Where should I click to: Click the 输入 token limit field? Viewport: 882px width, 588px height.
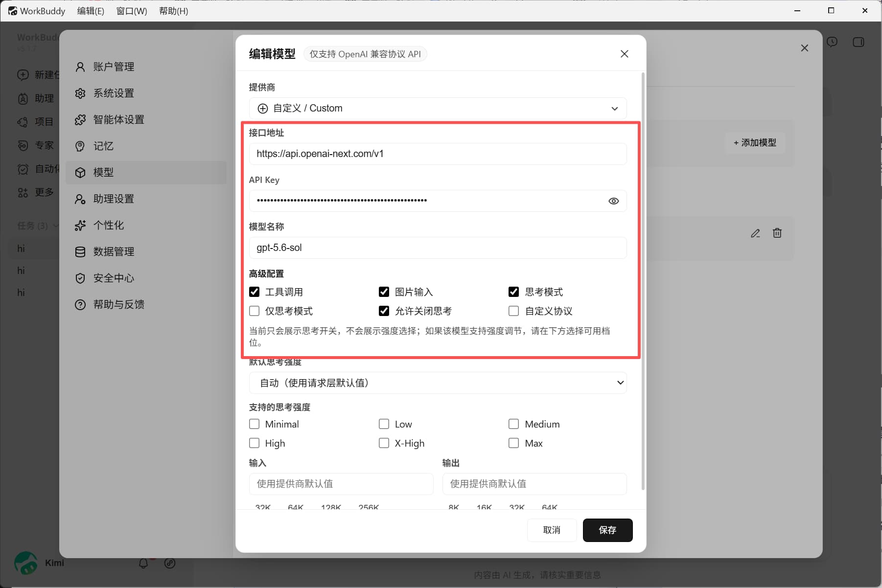(341, 484)
